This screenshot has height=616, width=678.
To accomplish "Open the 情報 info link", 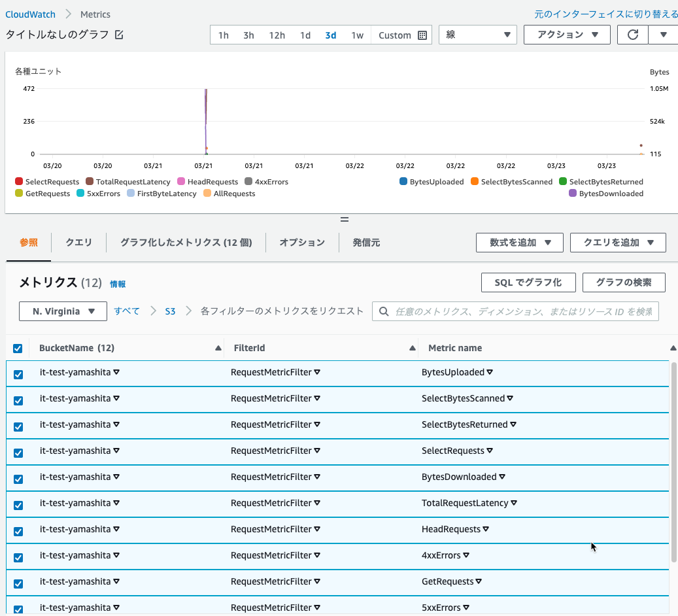I will click(x=118, y=284).
